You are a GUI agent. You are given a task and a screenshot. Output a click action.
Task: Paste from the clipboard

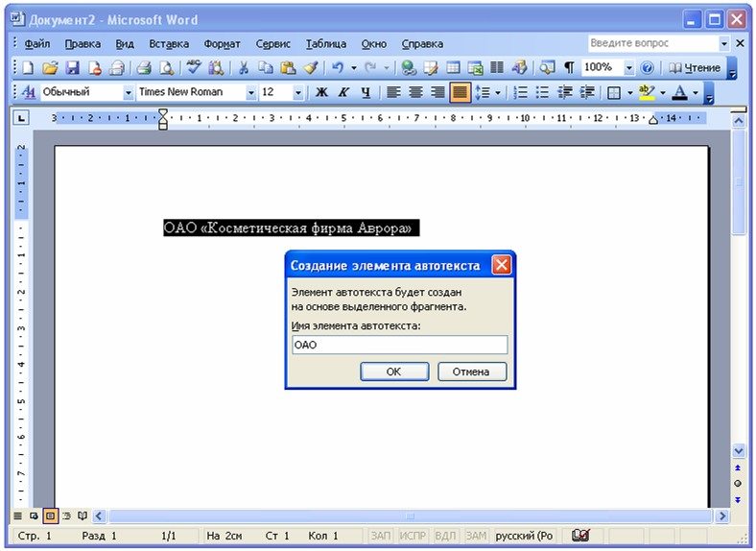coord(288,67)
